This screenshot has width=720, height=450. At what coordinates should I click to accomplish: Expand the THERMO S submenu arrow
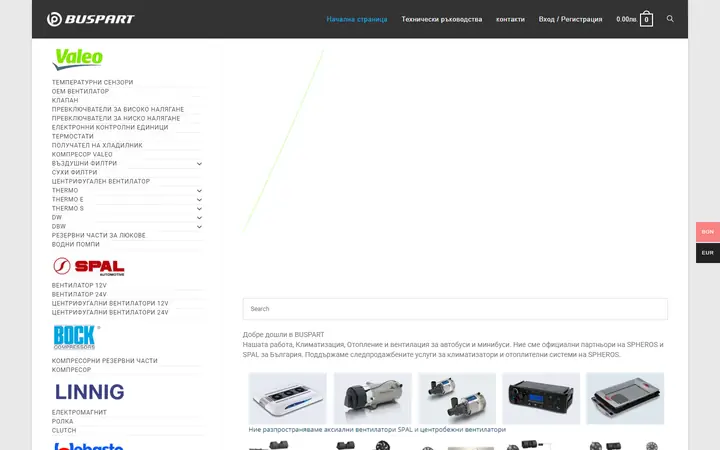click(x=199, y=208)
